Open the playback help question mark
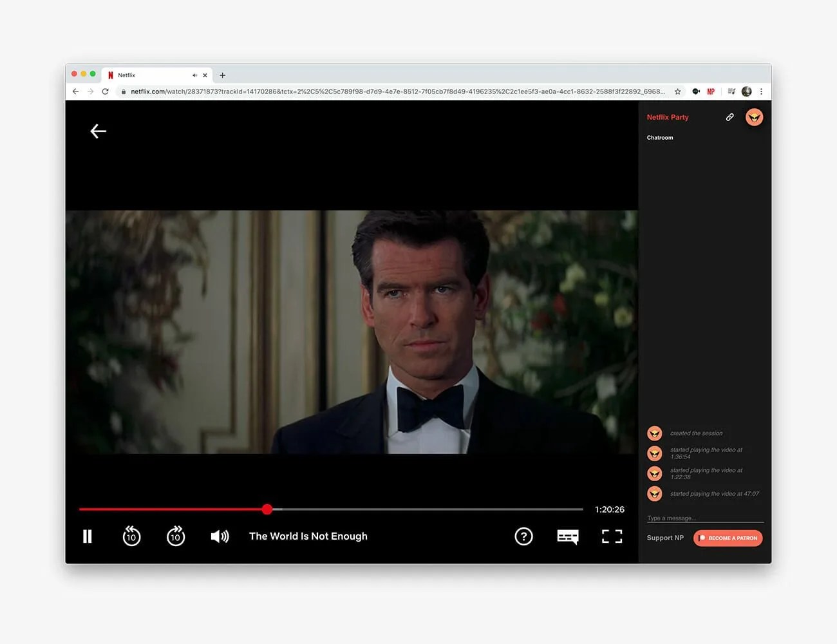 pos(524,536)
